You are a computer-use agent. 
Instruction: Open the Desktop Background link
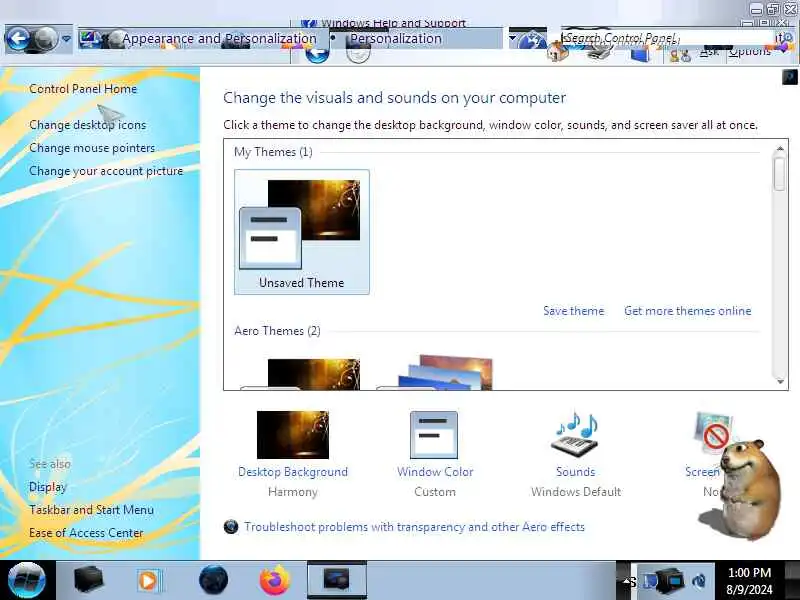click(293, 472)
